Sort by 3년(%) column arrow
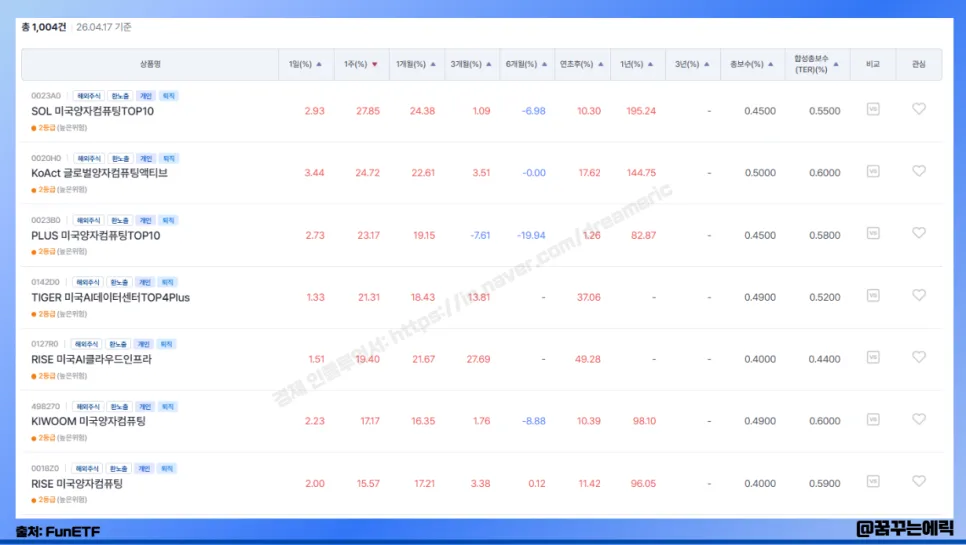Screen dimensions: 966x545 point(707,64)
